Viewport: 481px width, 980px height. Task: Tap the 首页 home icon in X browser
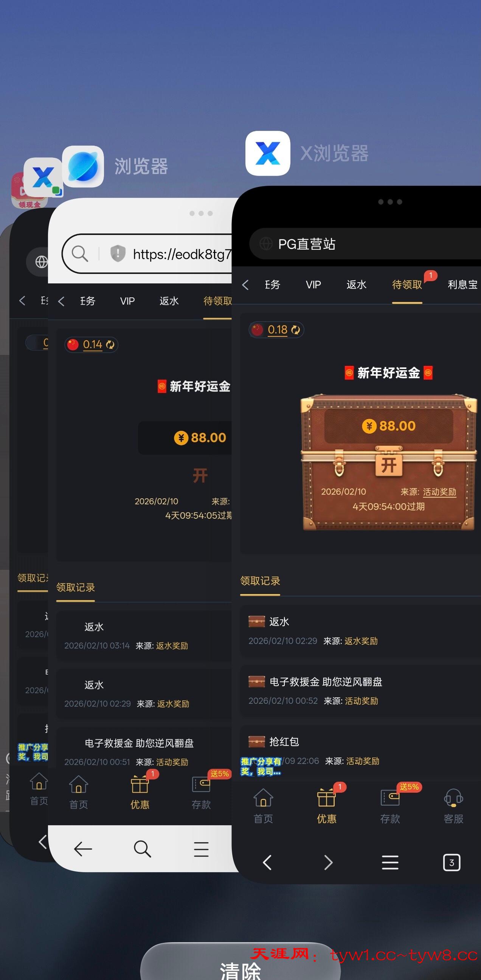coord(263,797)
